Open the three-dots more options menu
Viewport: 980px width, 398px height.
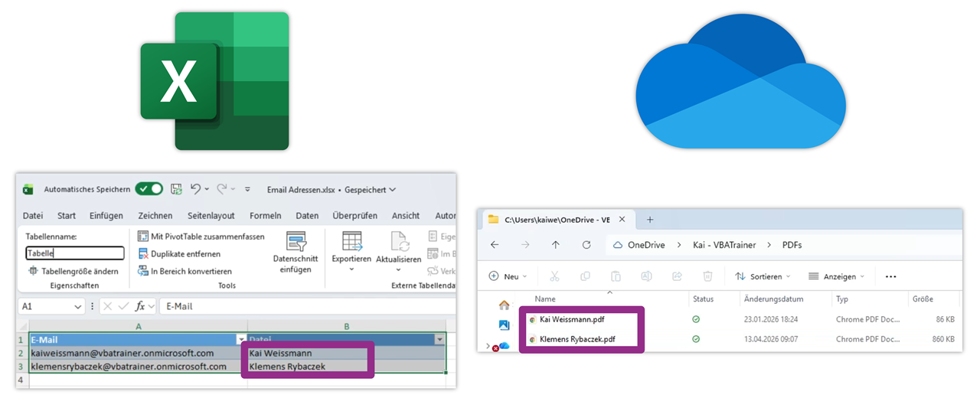tap(890, 276)
